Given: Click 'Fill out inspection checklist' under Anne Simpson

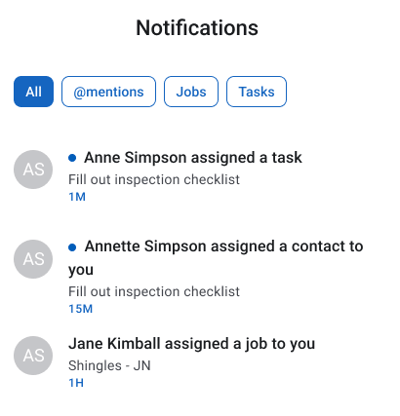Looking at the screenshot, I should 154,180.
